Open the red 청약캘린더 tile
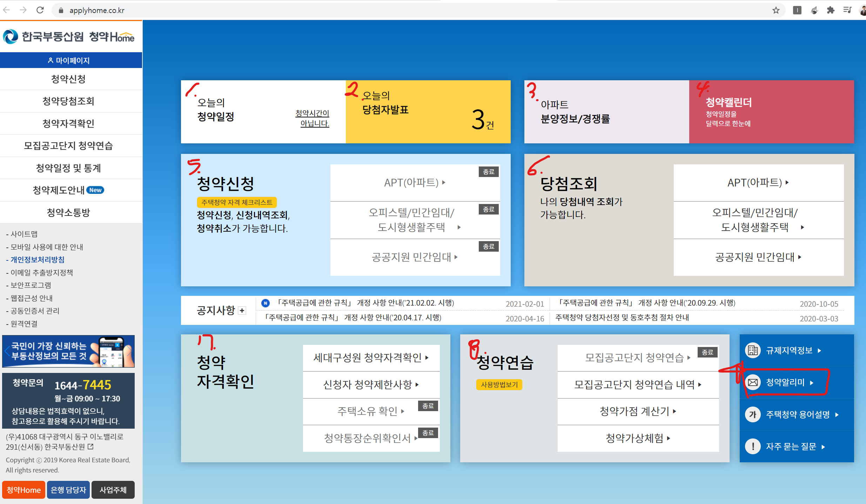The image size is (866, 504). click(x=771, y=112)
